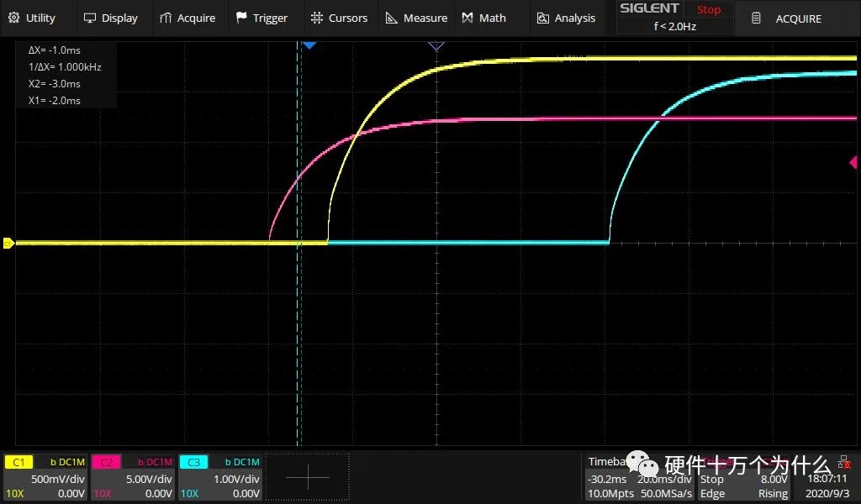This screenshot has height=504, width=861.
Task: Toggle channel C3 descriptor box
Action: [x=220, y=477]
